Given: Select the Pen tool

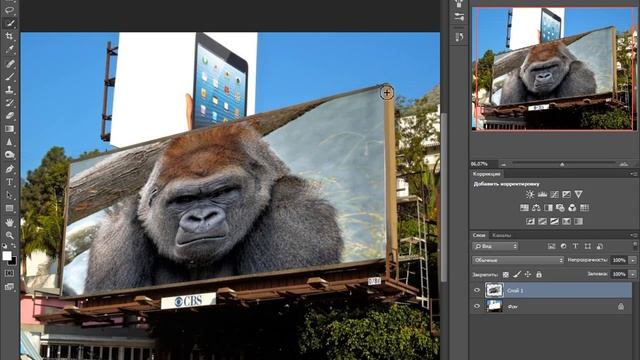Looking at the screenshot, I should (x=9, y=169).
